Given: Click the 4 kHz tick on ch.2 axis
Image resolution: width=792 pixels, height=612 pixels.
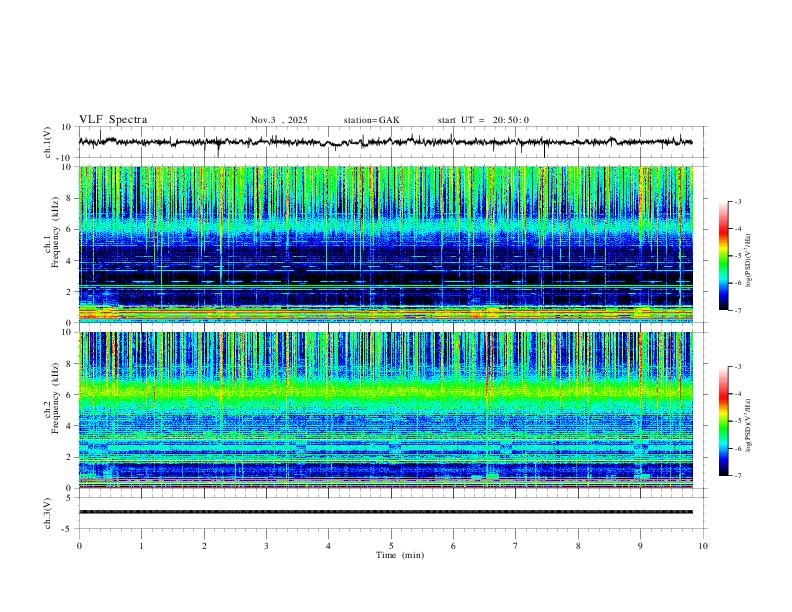Looking at the screenshot, I should coord(70,426).
